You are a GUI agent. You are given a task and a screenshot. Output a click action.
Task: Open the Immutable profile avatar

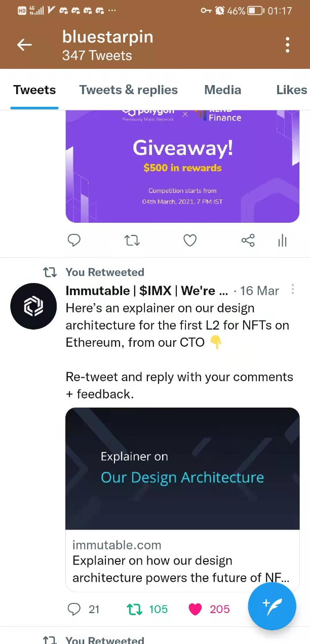click(x=33, y=306)
